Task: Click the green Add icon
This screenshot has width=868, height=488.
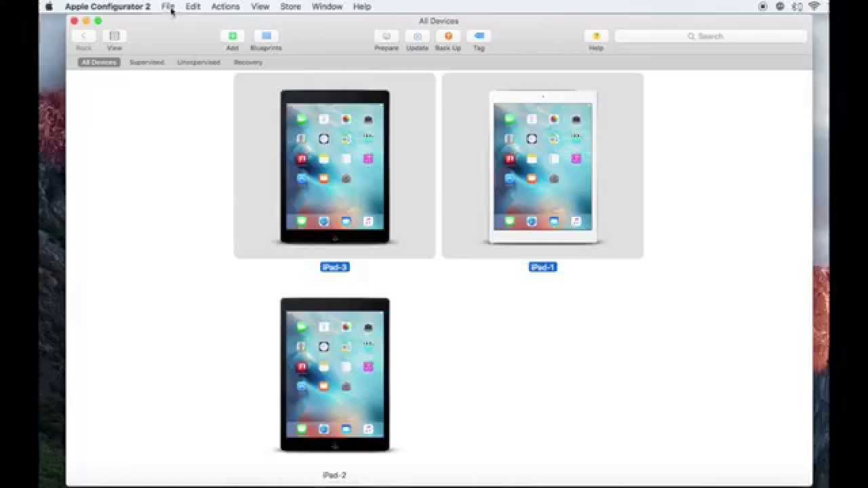Action: (x=233, y=36)
